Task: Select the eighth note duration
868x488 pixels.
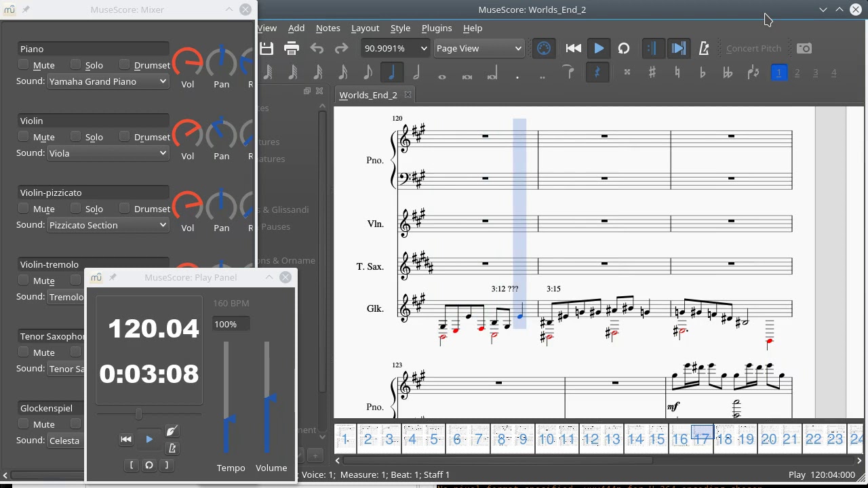Action: point(368,73)
